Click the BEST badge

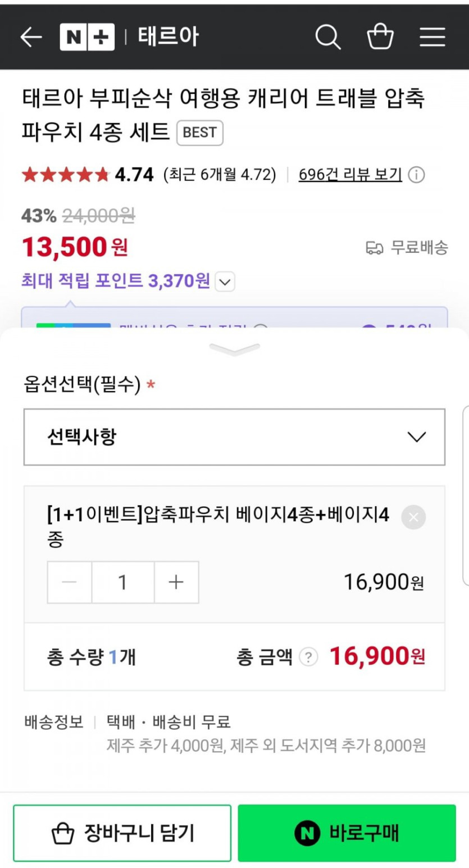200,133
